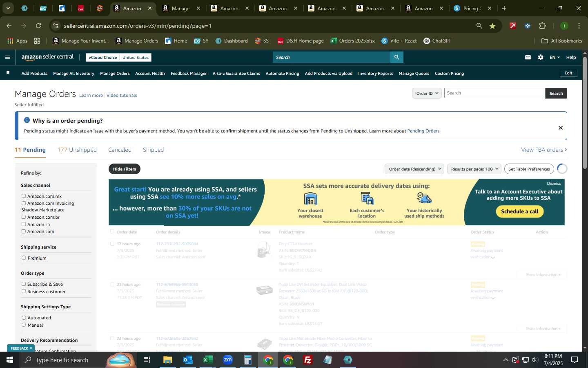This screenshot has height=368, width=588.
Task: Select the Premium shipping service radio
Action: click(x=24, y=258)
